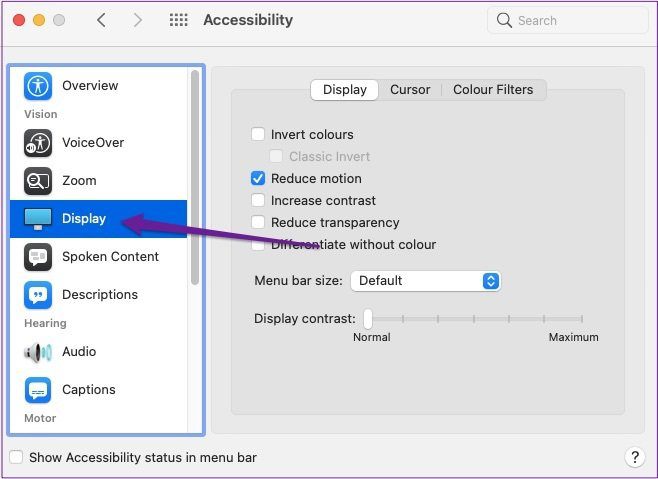Tick the Reduce transparency checkbox

coord(258,222)
